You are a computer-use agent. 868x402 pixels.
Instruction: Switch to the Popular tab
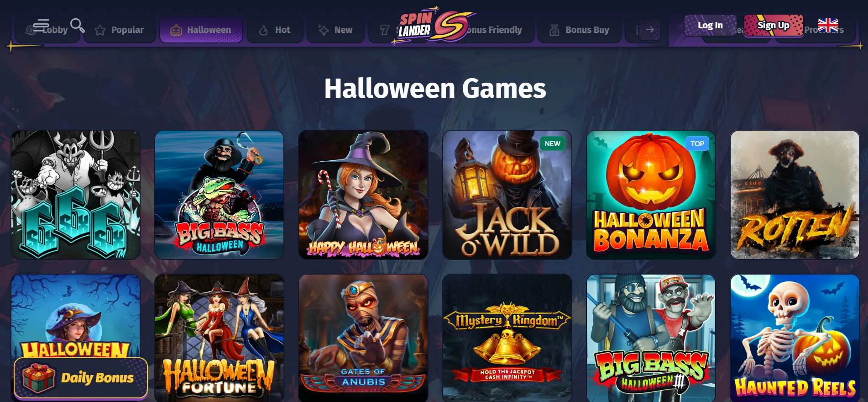120,30
